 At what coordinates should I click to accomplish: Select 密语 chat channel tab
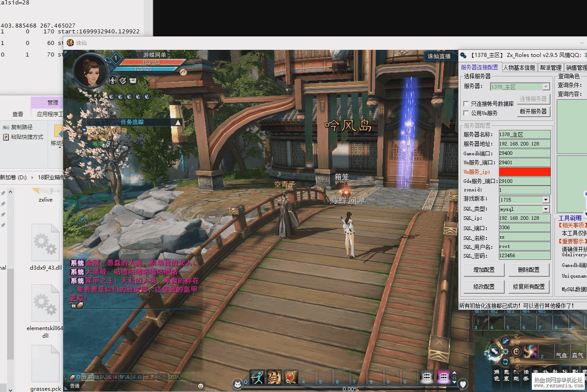coord(112,377)
